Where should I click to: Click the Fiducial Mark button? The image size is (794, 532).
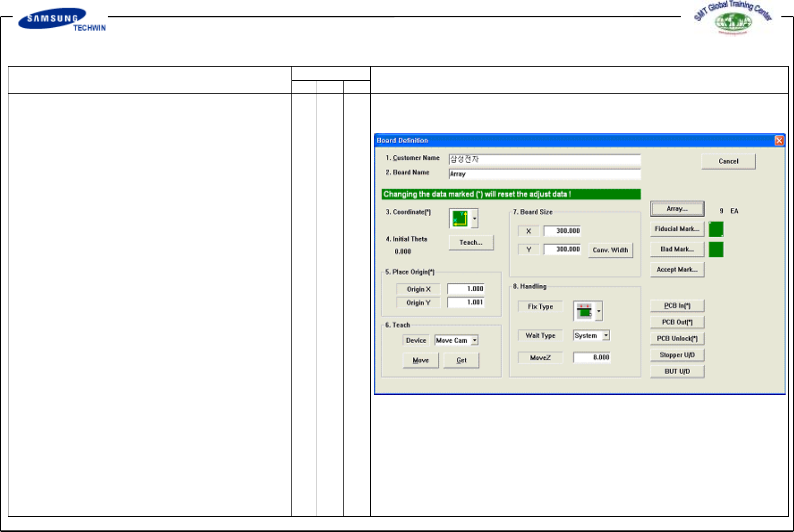[x=677, y=229]
